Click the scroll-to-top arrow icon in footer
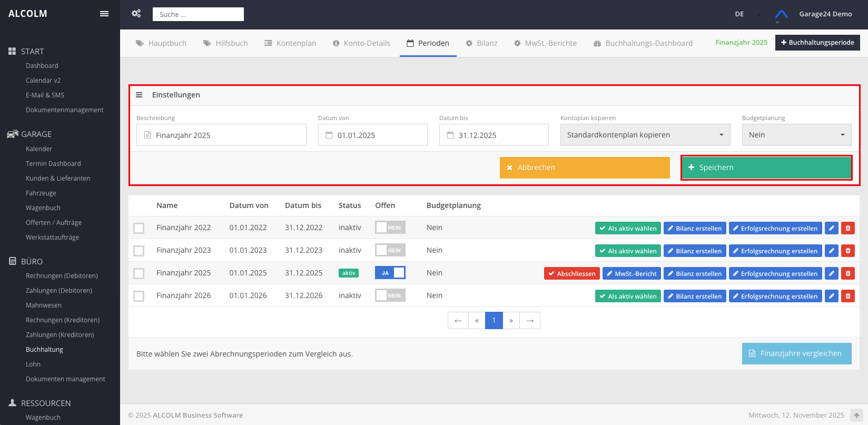This screenshot has height=425, width=868. (856, 416)
